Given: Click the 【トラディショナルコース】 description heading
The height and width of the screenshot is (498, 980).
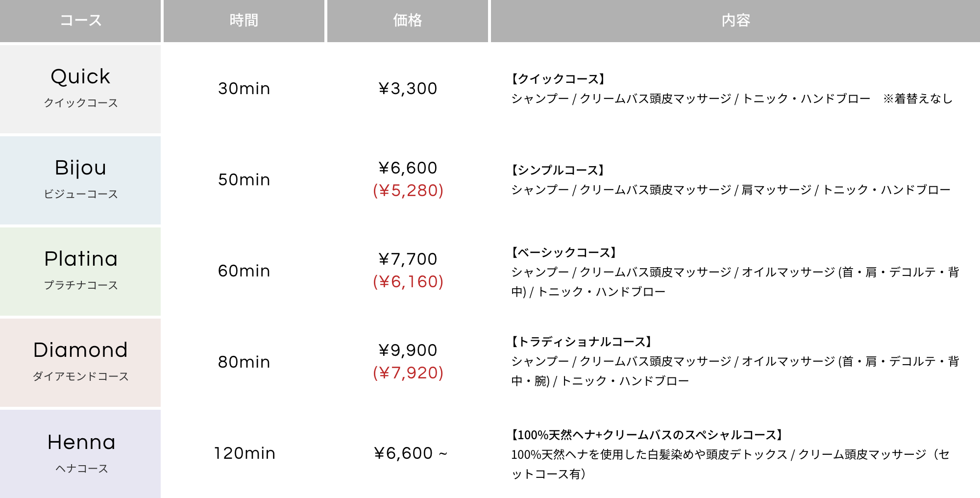Looking at the screenshot, I should (582, 342).
